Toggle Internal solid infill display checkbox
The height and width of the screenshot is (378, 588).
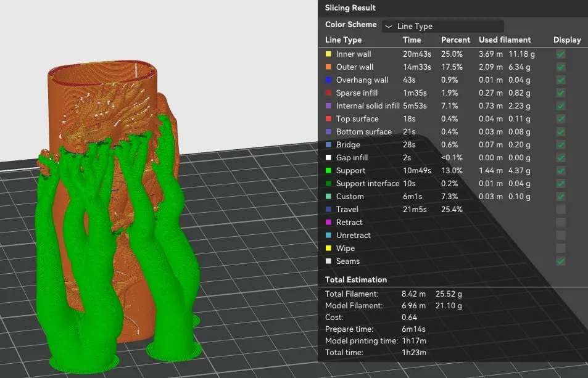[x=561, y=105]
